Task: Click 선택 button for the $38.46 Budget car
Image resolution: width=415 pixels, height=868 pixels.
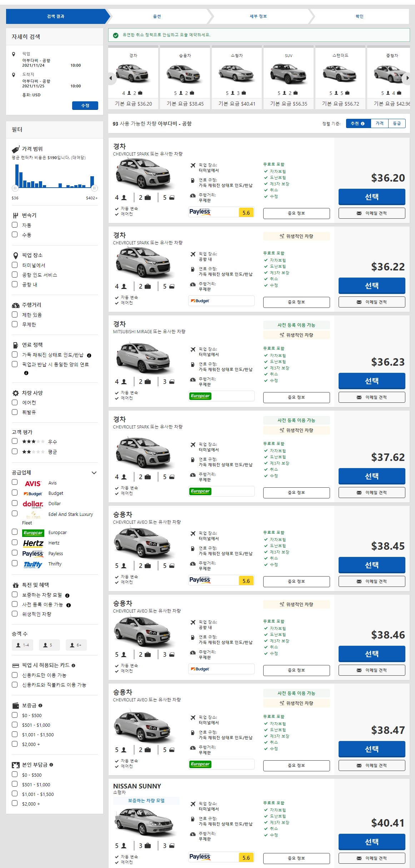Action: pyautogui.click(x=372, y=654)
